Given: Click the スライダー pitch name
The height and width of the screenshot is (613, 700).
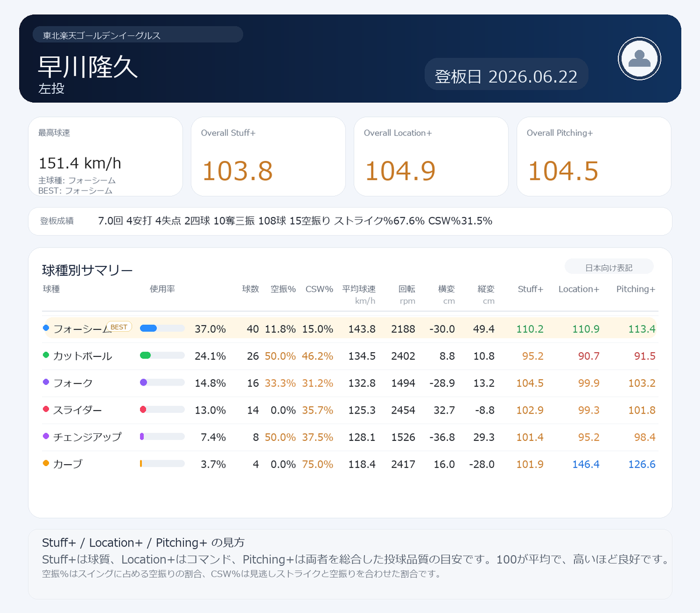Looking at the screenshot, I should pyautogui.click(x=78, y=410).
